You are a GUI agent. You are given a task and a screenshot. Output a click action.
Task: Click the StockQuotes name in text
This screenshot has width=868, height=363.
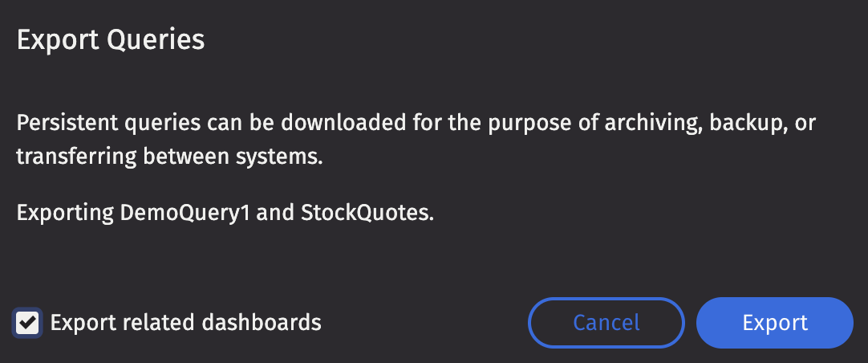pos(366,214)
